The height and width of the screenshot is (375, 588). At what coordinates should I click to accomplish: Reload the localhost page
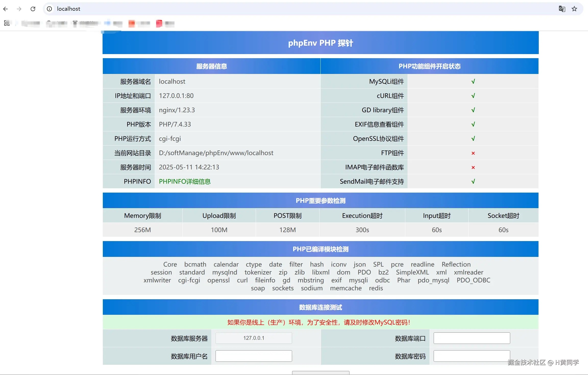tap(33, 9)
